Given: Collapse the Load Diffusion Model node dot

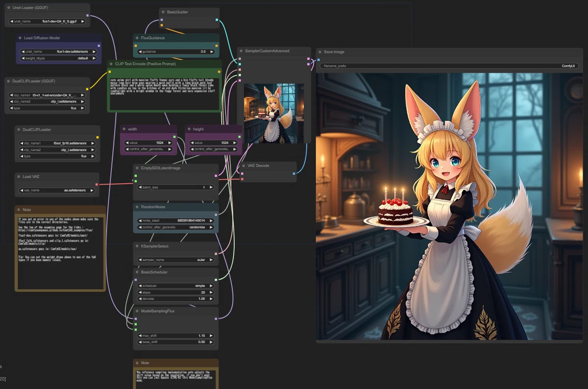Looking at the screenshot, I should [x=20, y=38].
